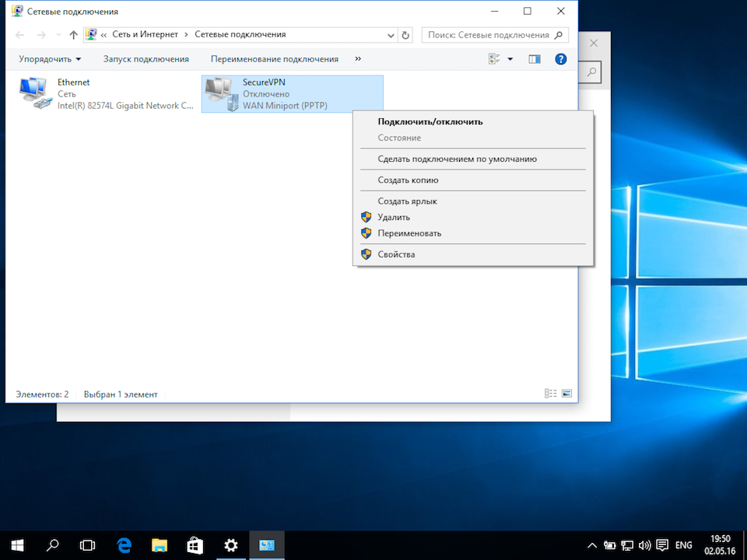Click Переименование подключения toolbar button
The image size is (747, 560).
pyautogui.click(x=275, y=59)
